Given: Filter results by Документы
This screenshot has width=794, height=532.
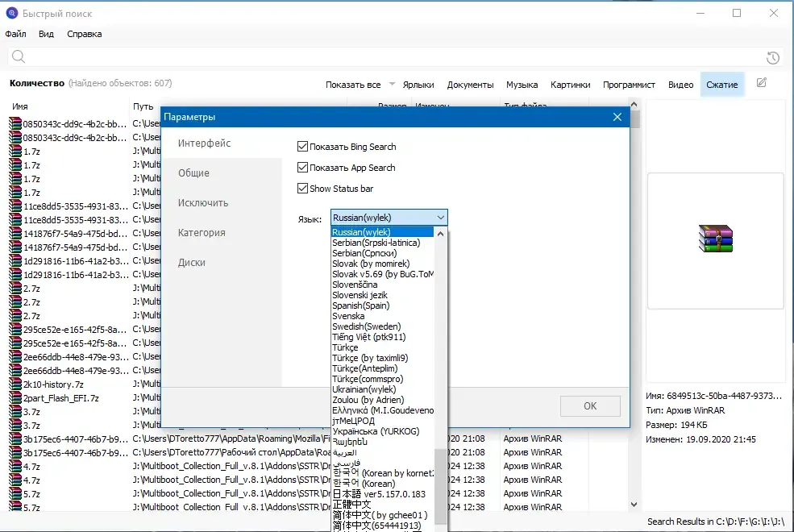Looking at the screenshot, I should pyautogui.click(x=470, y=85).
